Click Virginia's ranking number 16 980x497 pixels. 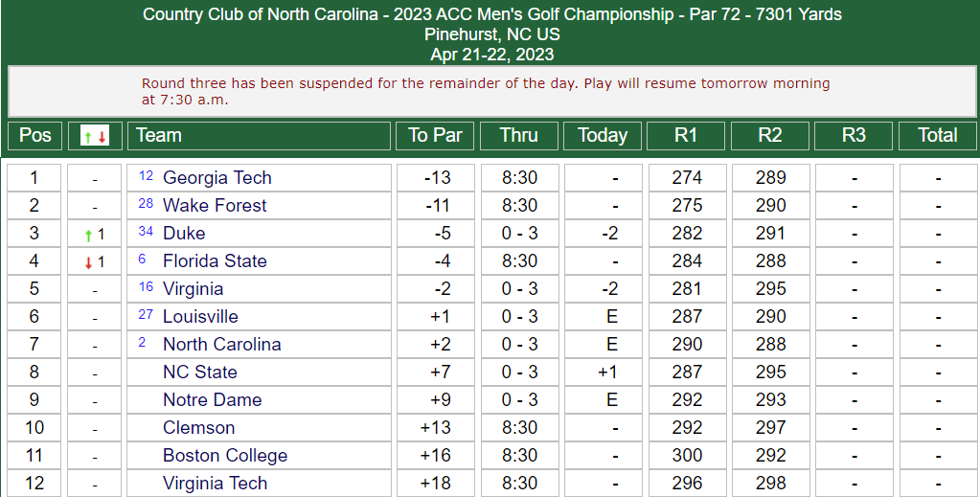pyautogui.click(x=146, y=286)
